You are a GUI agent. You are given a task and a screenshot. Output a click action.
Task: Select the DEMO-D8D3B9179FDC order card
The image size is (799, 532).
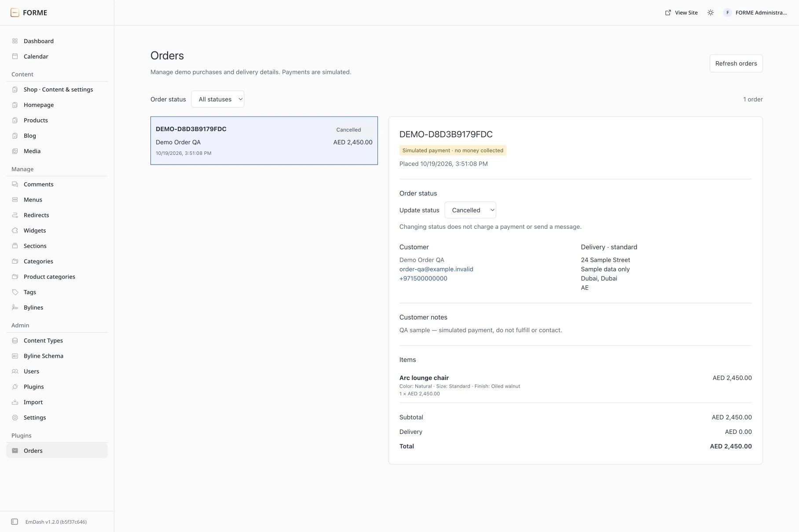click(264, 141)
